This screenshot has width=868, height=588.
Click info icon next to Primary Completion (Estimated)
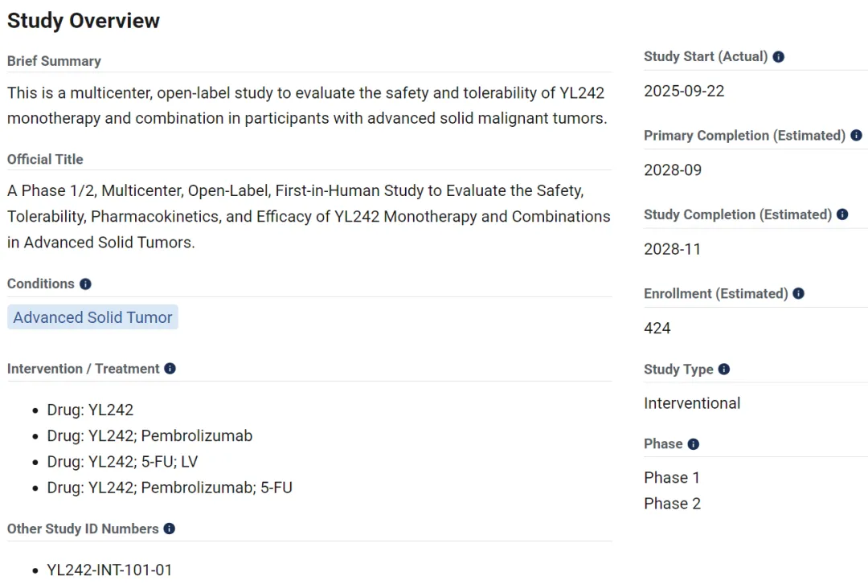[x=856, y=136]
